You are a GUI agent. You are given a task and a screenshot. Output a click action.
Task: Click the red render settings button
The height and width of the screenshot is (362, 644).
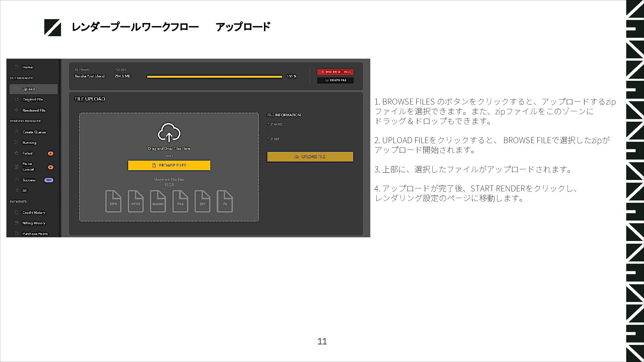coord(335,72)
